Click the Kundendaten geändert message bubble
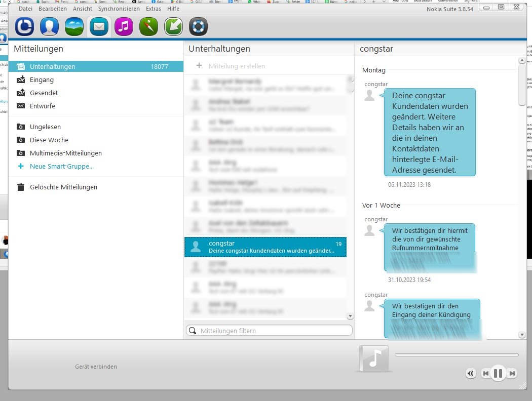 [x=430, y=132]
